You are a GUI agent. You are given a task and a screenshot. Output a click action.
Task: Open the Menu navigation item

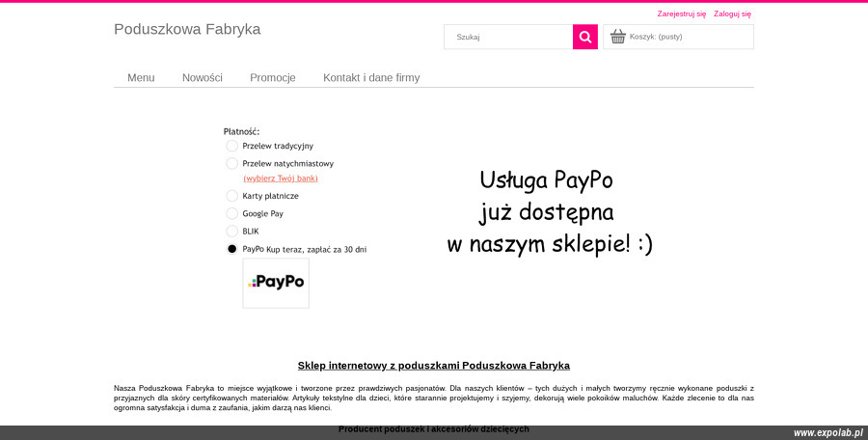141,77
